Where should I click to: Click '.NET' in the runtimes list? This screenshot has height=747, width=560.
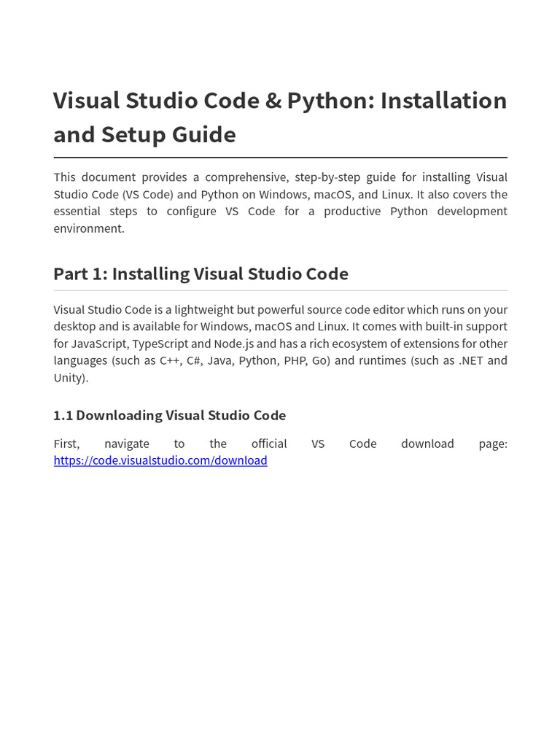pos(471,360)
